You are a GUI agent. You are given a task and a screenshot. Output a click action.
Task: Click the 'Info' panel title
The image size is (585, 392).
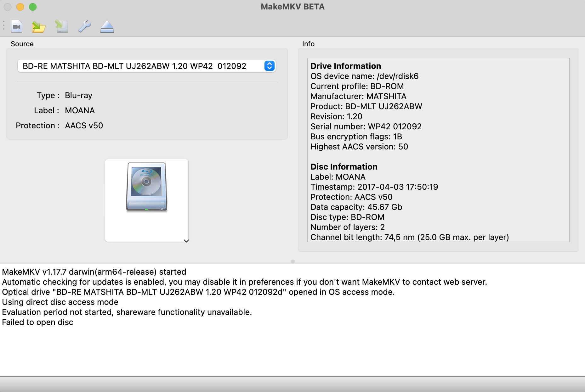point(308,44)
